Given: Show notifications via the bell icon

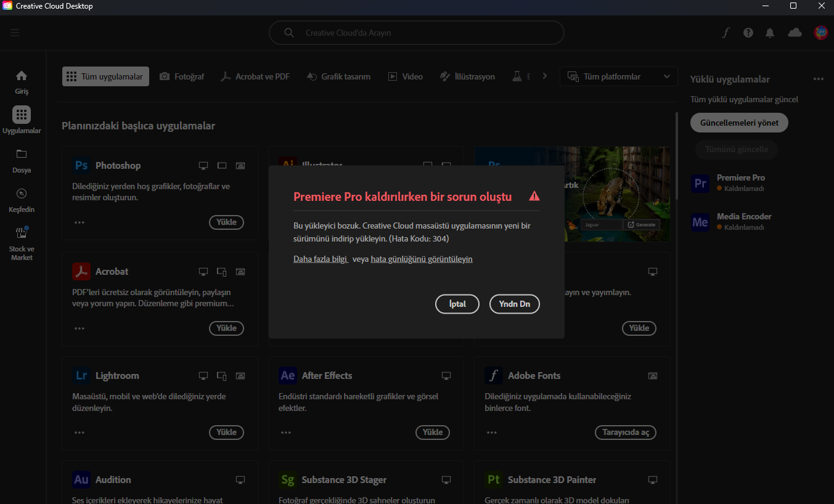Looking at the screenshot, I should (x=770, y=33).
